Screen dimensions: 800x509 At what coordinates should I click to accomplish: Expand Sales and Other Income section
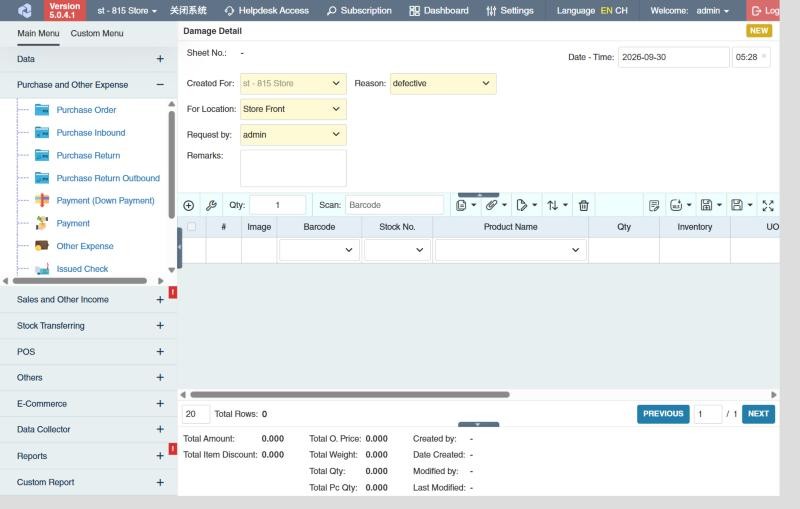click(160, 299)
